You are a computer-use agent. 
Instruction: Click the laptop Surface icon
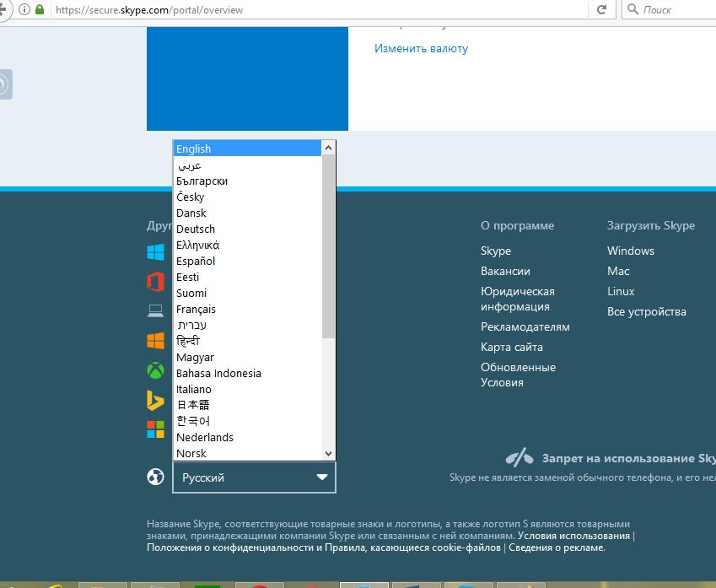point(155,311)
